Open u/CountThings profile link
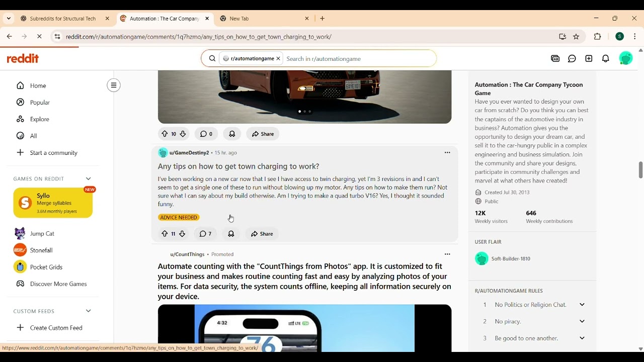644x362 pixels. [x=187, y=254]
